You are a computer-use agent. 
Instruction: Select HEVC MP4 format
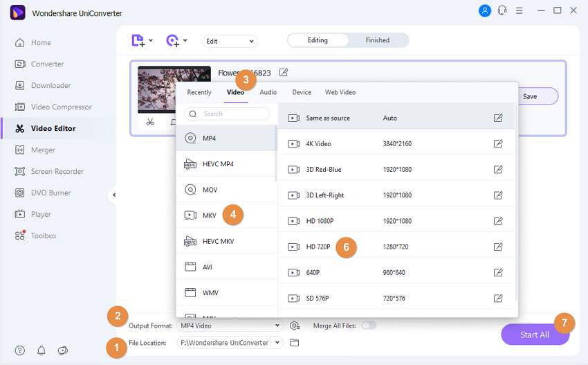coord(226,164)
